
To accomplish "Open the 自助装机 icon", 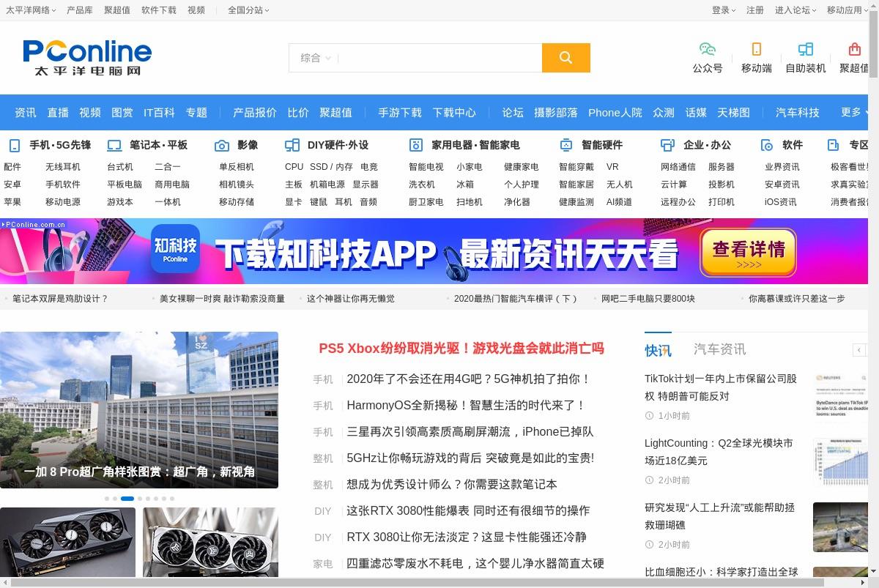I will pyautogui.click(x=806, y=49).
